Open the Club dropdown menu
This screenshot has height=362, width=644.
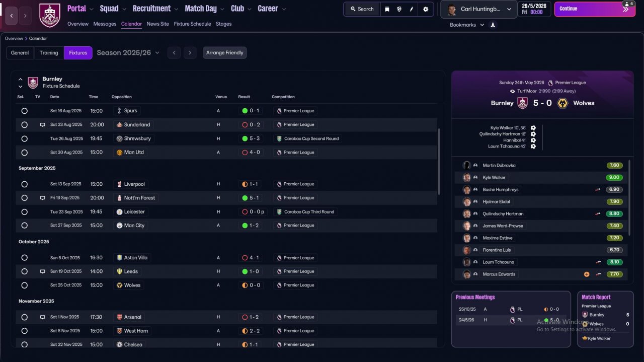[x=240, y=9]
